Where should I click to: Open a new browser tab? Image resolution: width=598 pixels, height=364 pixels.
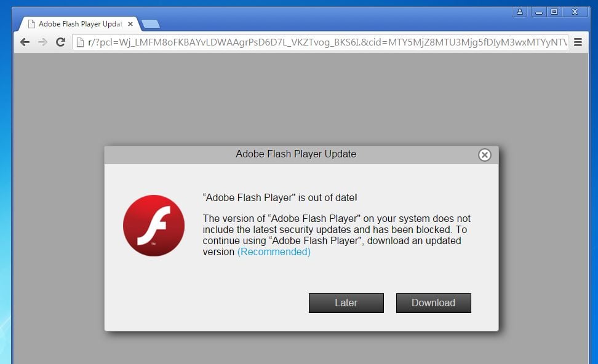[x=150, y=24]
